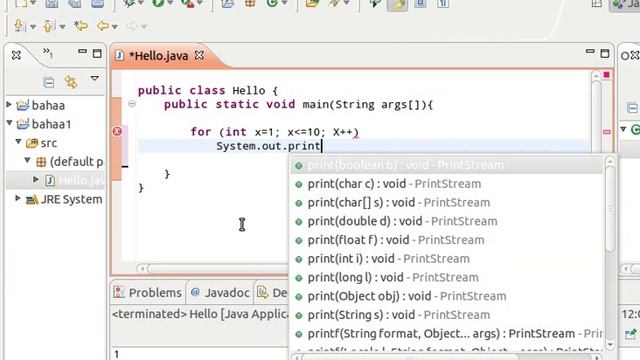640x360 pixels.
Task: Click the pink error mark in overview ruler
Action: click(x=607, y=132)
